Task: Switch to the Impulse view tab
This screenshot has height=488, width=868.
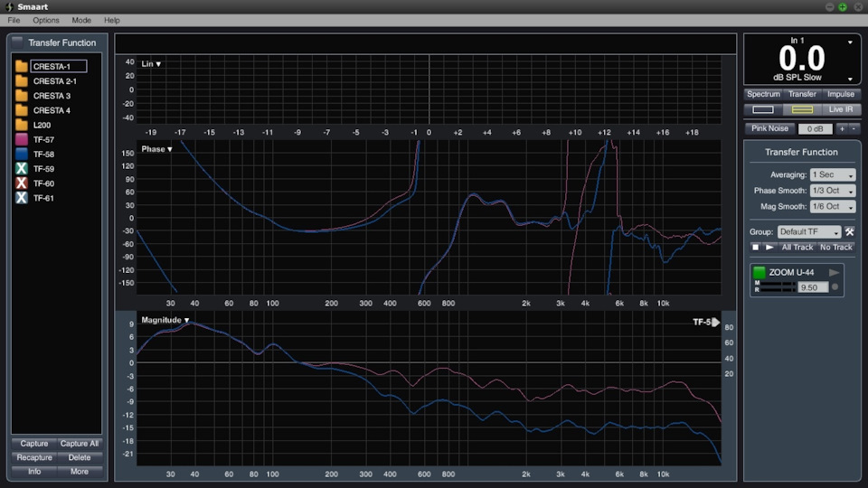Action: pos(840,94)
